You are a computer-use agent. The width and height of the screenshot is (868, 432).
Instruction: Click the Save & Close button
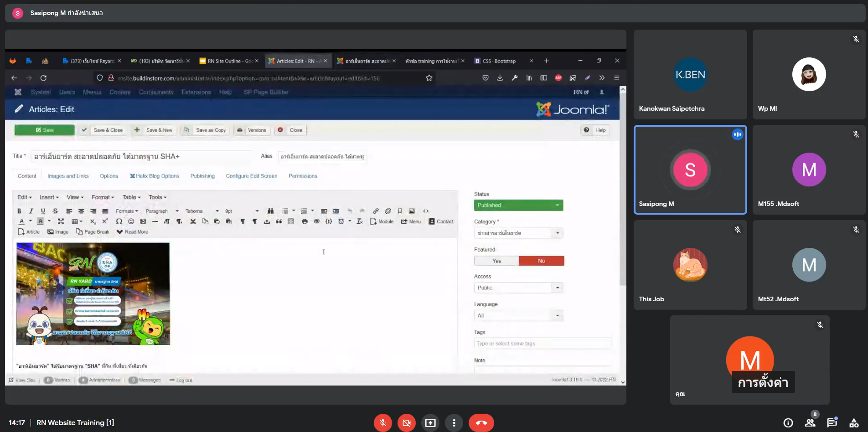[x=103, y=130]
